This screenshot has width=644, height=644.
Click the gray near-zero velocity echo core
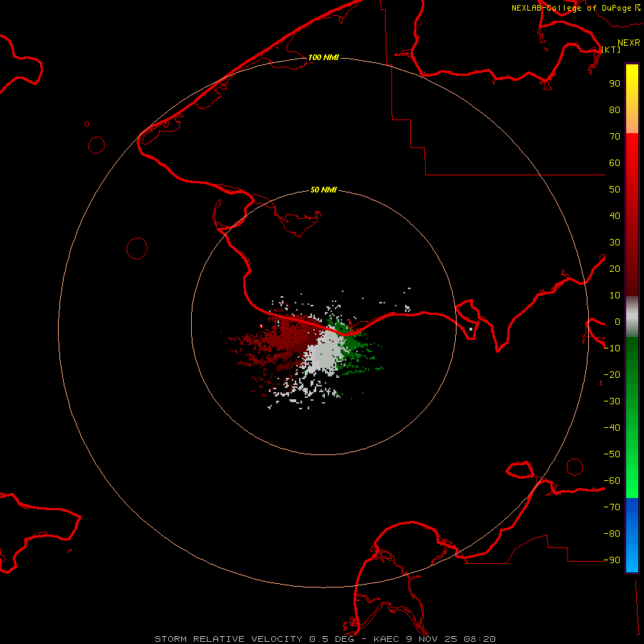324,353
